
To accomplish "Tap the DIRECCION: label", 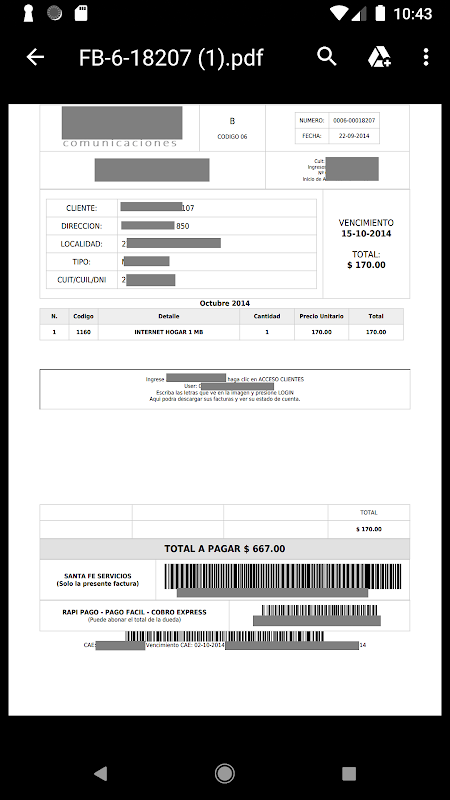I will coord(82,226).
